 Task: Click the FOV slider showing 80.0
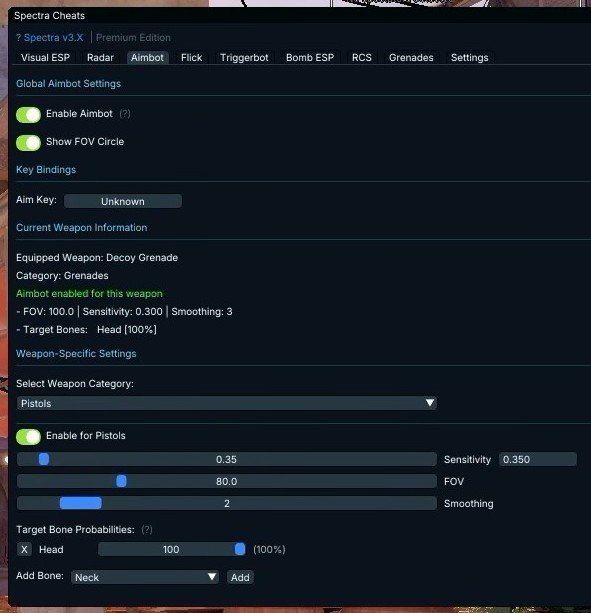coord(227,481)
